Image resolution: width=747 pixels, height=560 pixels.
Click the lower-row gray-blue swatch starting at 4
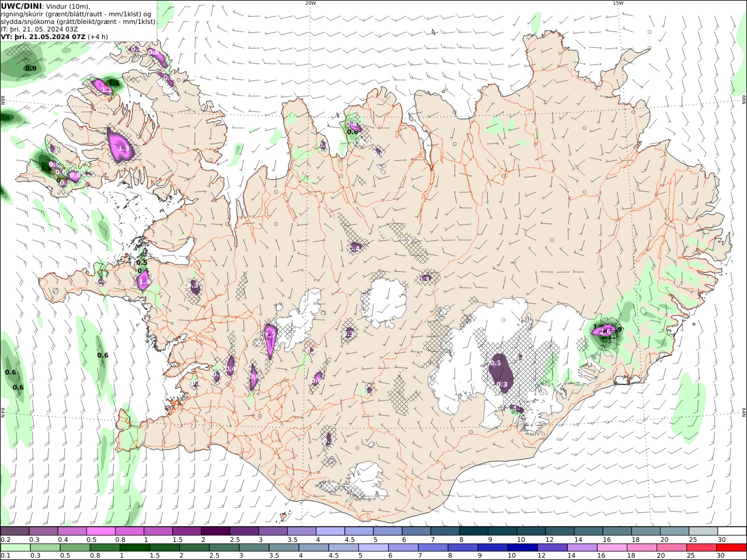coord(313,548)
